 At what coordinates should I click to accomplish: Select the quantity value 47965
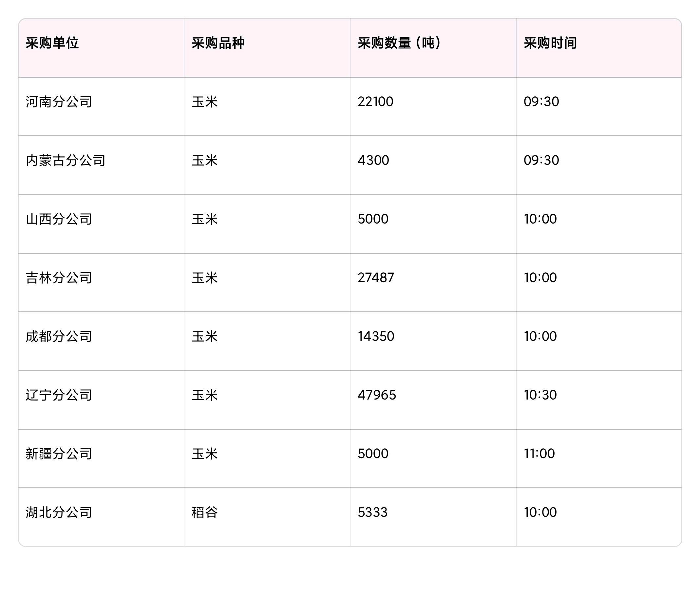377,395
